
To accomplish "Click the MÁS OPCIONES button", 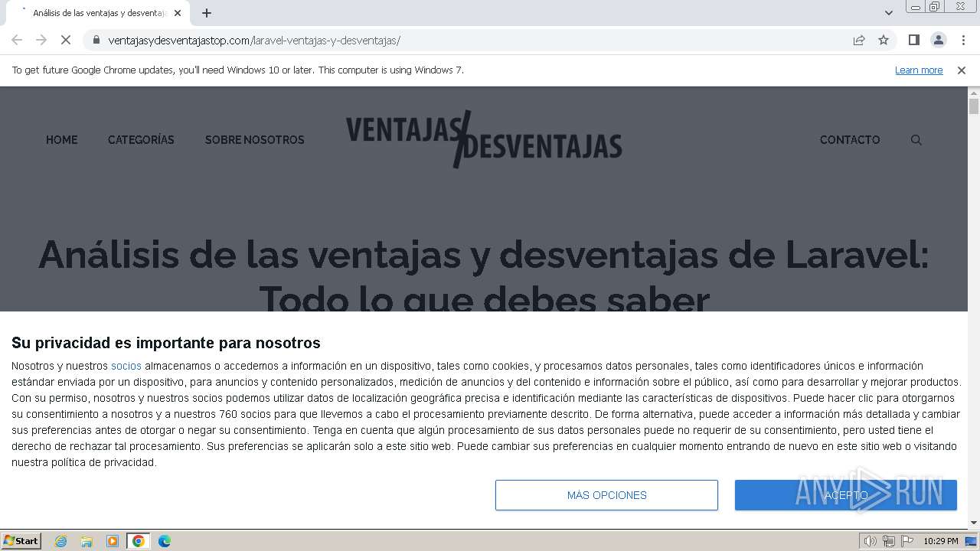I will (x=606, y=495).
